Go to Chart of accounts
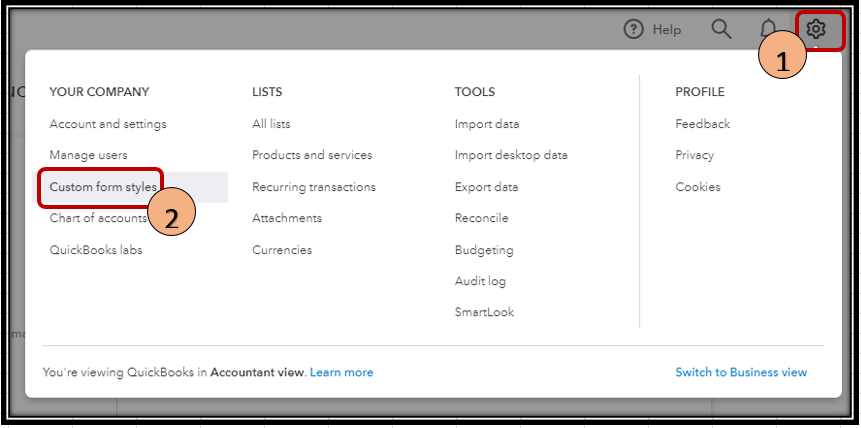 (x=98, y=218)
